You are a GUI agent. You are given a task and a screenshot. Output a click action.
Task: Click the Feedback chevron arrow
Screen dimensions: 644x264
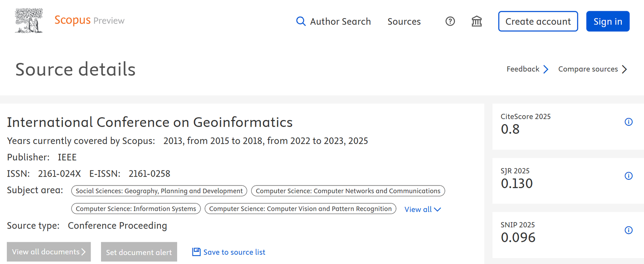545,69
